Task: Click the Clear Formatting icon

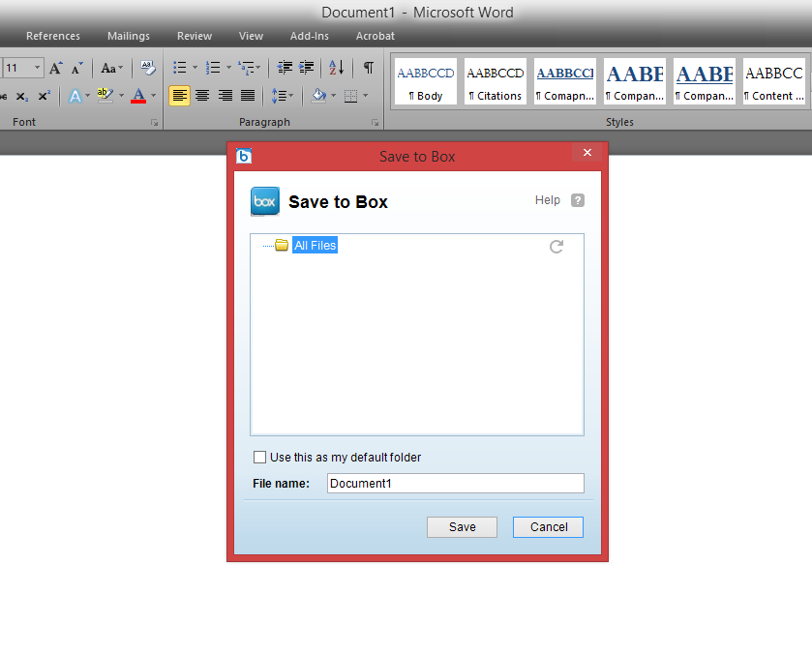Action: 147,68
